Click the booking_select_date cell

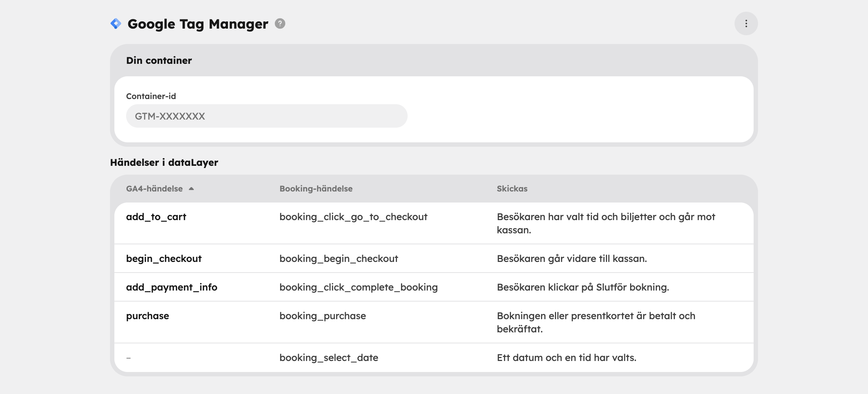(329, 358)
